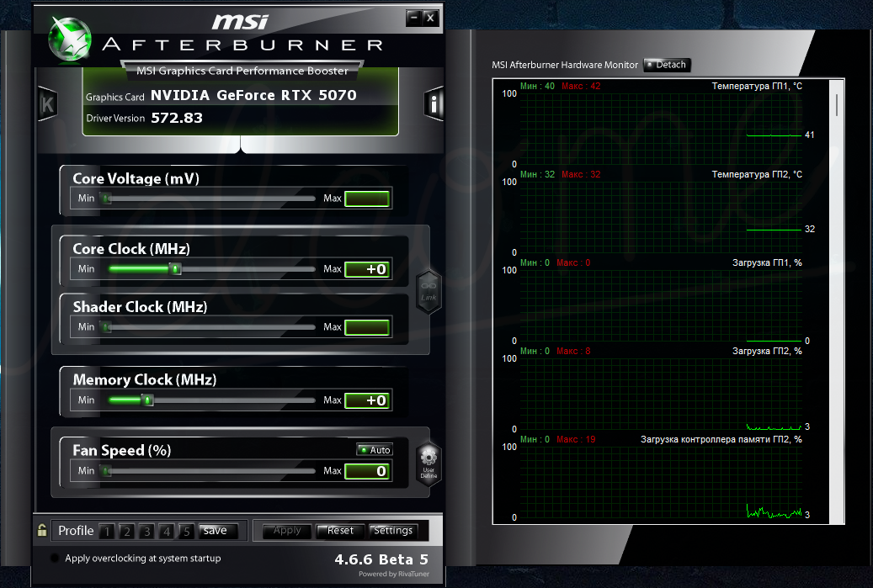Click the Apply button
The height and width of the screenshot is (588, 873).
pyautogui.click(x=287, y=531)
